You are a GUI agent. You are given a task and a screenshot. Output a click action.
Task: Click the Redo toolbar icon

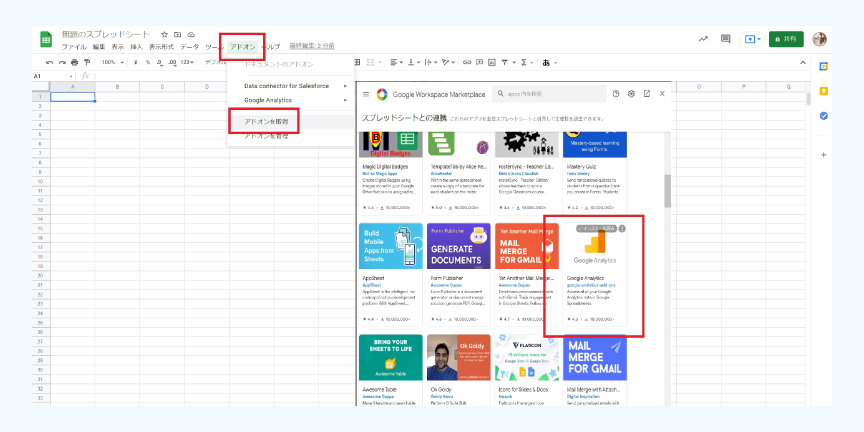62,62
